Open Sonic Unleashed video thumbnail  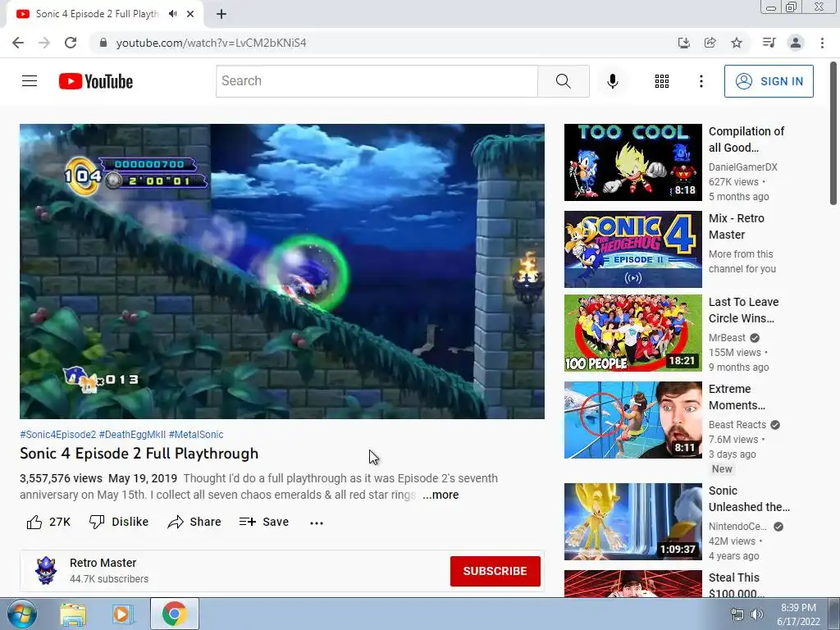[632, 521]
